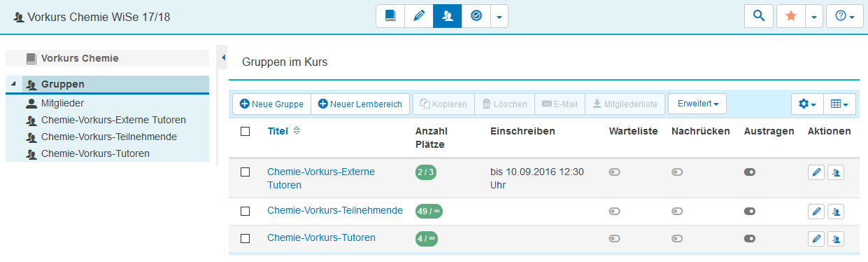Toggle Warteliste for Chemie-Vorkurs-Externe Tutoren
Viewport: 868px width, 262px height.
coord(614,172)
